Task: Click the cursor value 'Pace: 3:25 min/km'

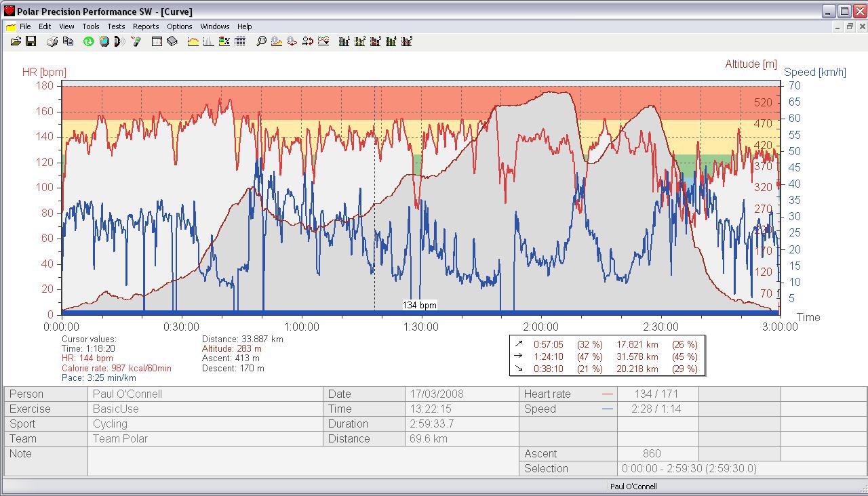Action: pyautogui.click(x=99, y=377)
